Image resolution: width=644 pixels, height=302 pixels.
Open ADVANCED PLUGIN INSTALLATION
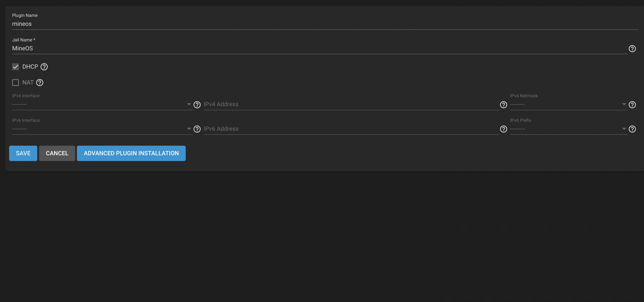pyautogui.click(x=131, y=153)
